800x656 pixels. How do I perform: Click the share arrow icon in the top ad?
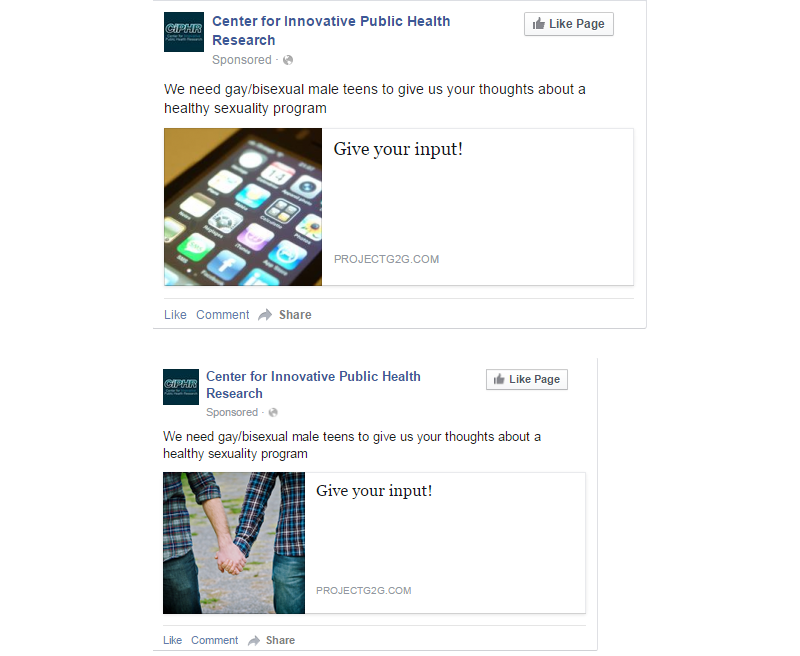pyautogui.click(x=265, y=315)
